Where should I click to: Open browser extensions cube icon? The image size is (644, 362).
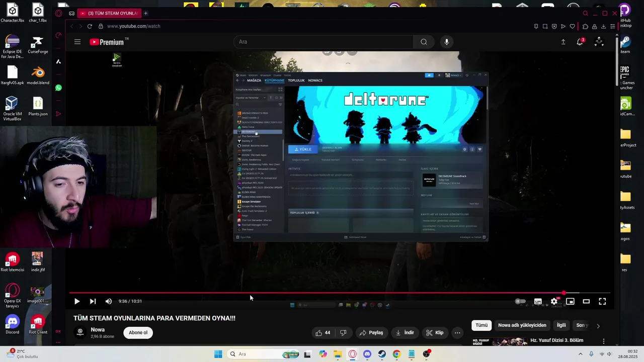pyautogui.click(x=585, y=26)
